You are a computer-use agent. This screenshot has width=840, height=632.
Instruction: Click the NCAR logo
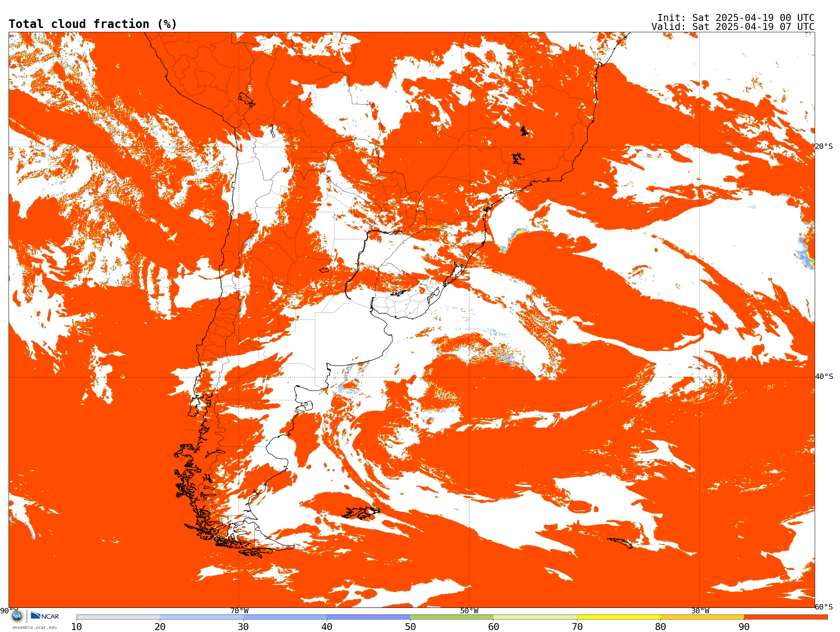pyautogui.click(x=45, y=616)
